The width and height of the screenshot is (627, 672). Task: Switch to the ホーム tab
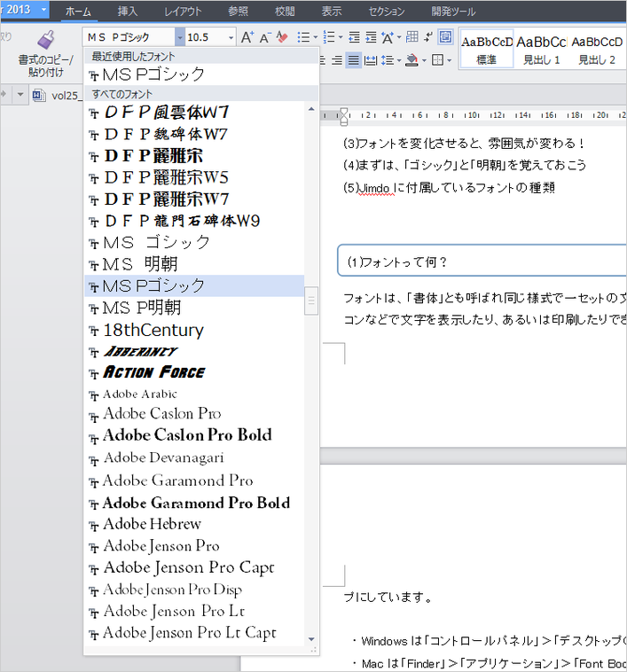click(78, 12)
